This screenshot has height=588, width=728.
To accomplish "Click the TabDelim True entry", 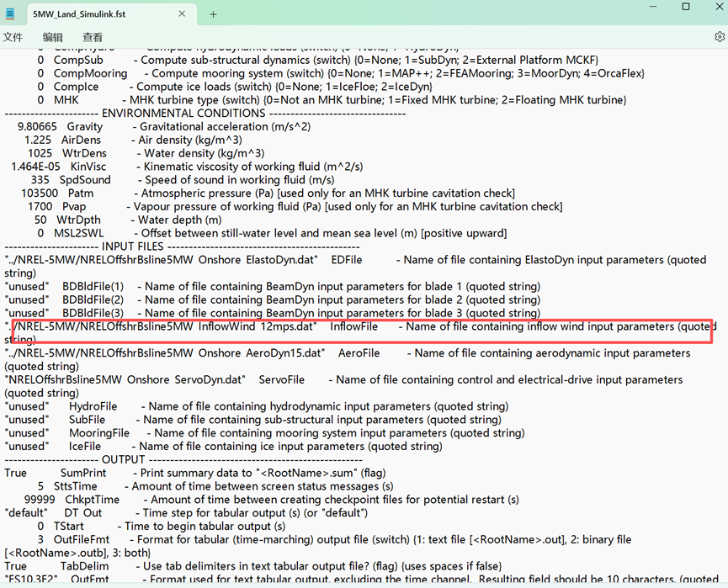I will point(15,565).
